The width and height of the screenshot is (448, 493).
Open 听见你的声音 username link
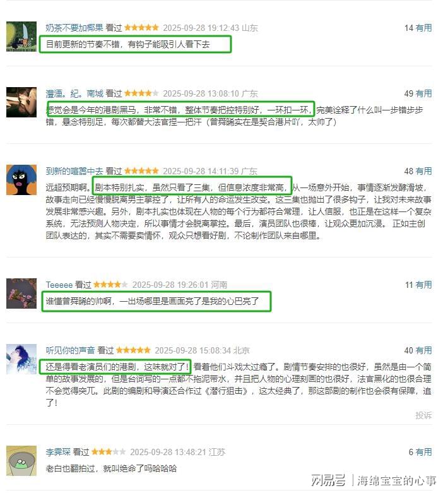tap(70, 350)
